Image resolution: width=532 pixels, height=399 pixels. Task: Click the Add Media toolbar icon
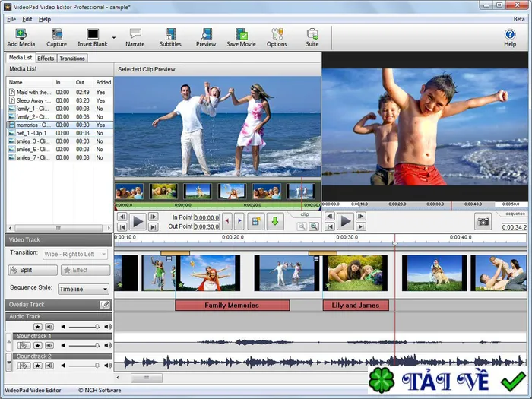[21, 37]
